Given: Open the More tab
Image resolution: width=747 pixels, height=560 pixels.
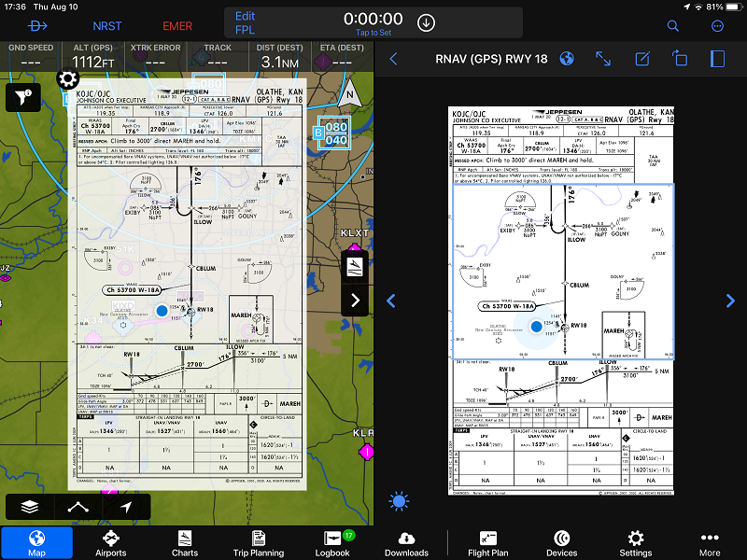Looking at the screenshot, I should 710,543.
